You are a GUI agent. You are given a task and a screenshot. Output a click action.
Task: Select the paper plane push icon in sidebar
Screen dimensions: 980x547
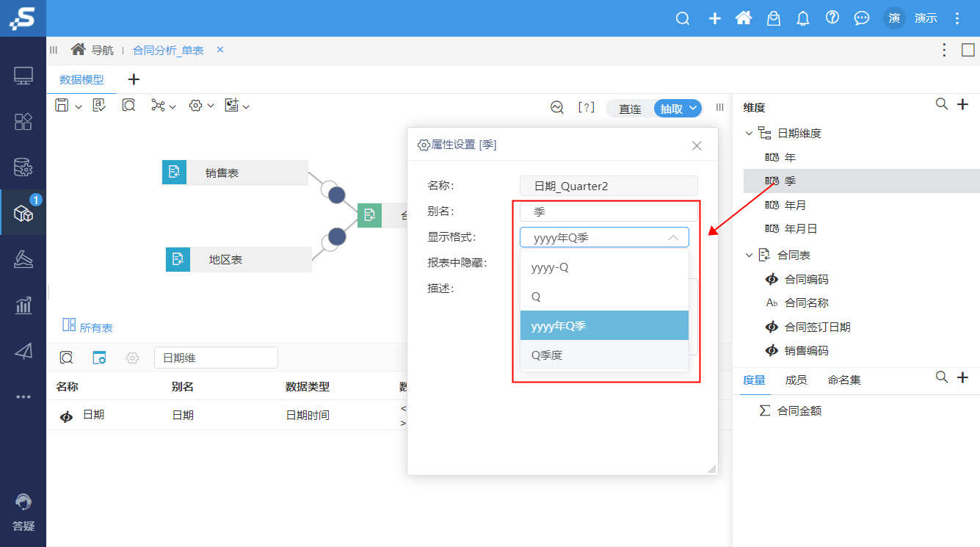[23, 352]
